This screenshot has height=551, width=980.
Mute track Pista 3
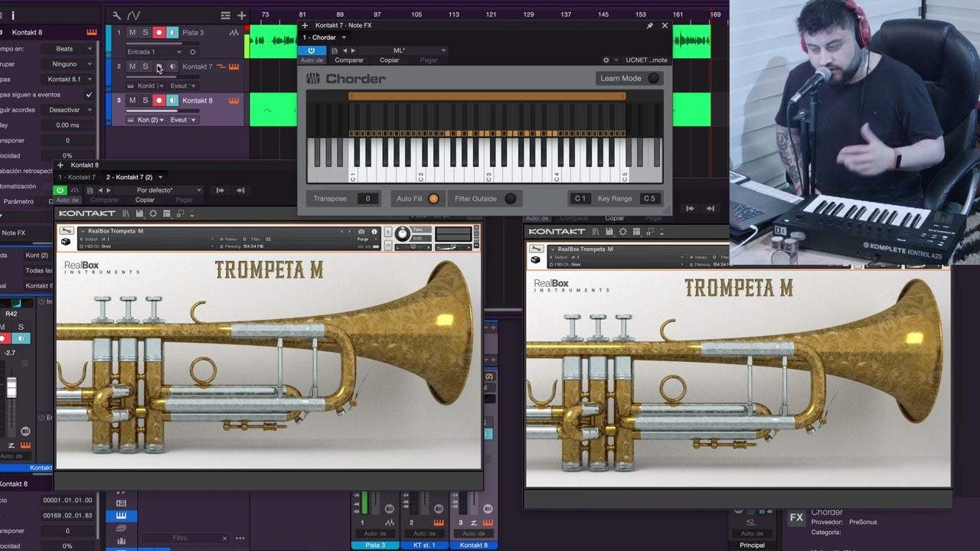tap(132, 33)
